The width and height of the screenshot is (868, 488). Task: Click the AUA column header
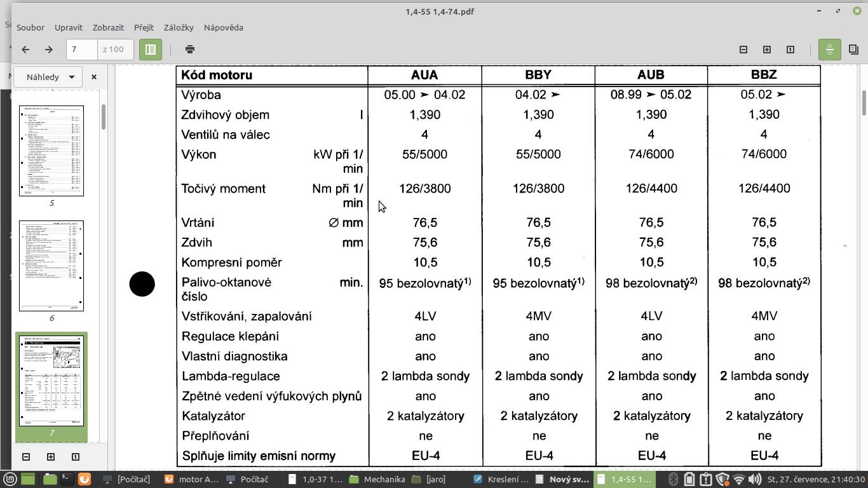pyautogui.click(x=424, y=75)
